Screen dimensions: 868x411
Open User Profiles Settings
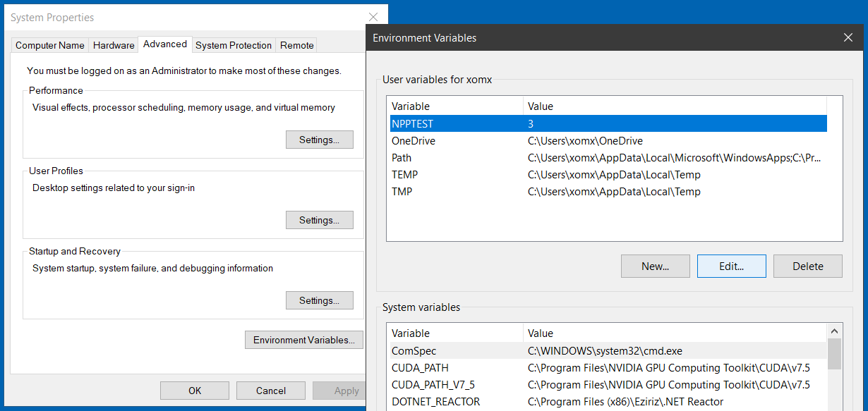pos(319,219)
